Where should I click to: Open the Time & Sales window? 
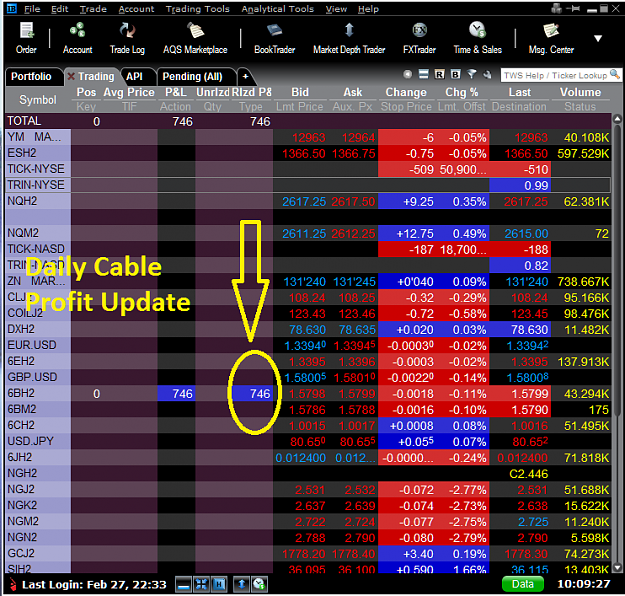point(478,37)
